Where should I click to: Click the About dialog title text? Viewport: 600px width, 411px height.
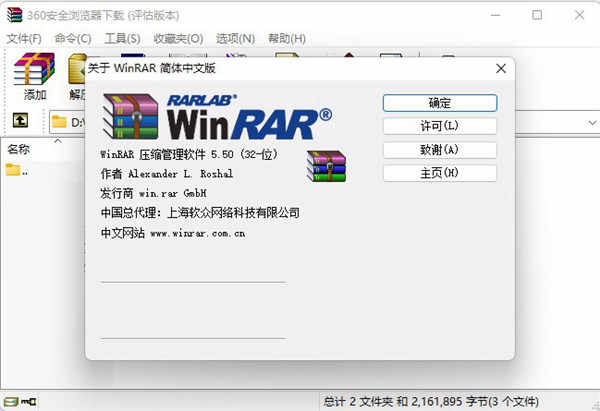(x=152, y=68)
